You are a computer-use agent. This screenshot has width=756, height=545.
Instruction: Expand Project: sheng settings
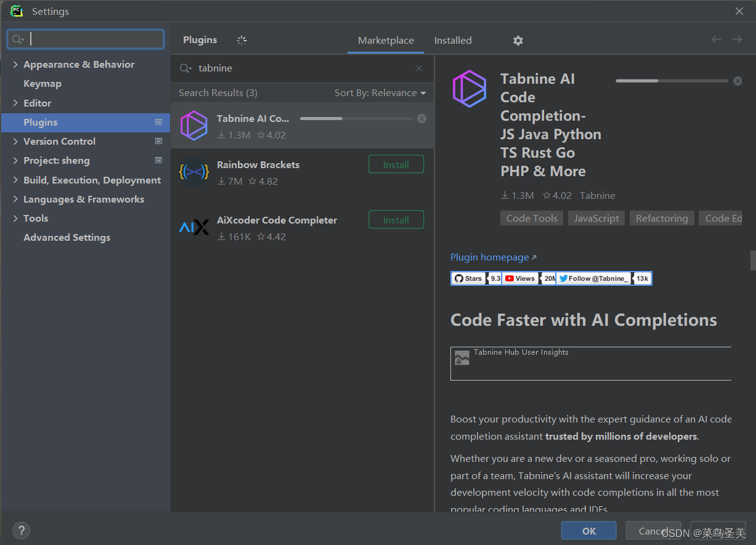[x=15, y=161]
